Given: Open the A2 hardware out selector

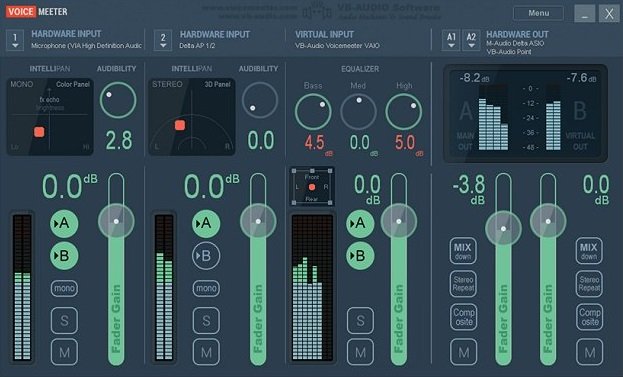Looking at the screenshot, I should [471, 40].
